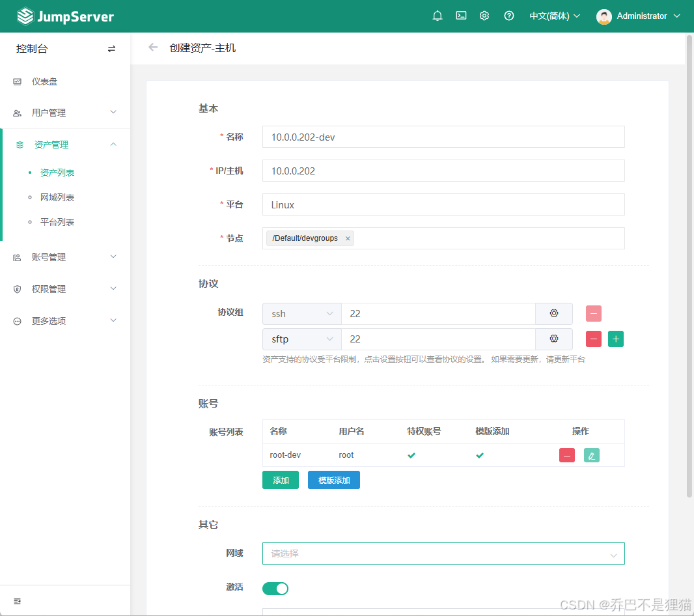
Task: Open ssh protocol settings gear
Action: point(553,314)
